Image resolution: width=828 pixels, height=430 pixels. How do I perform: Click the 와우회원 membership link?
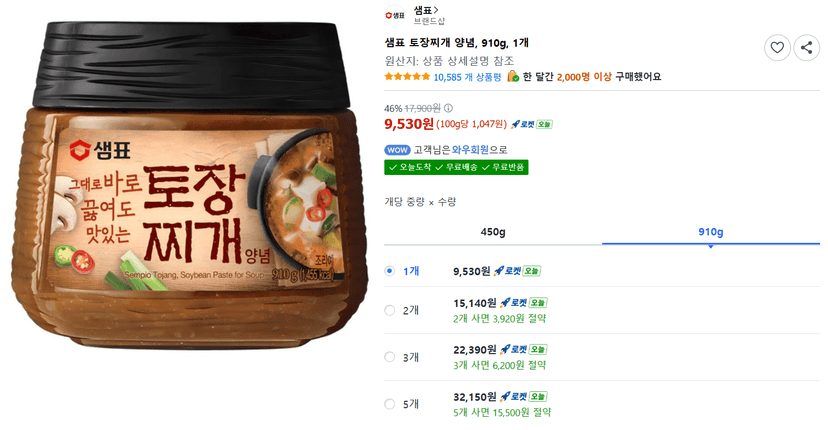470,150
